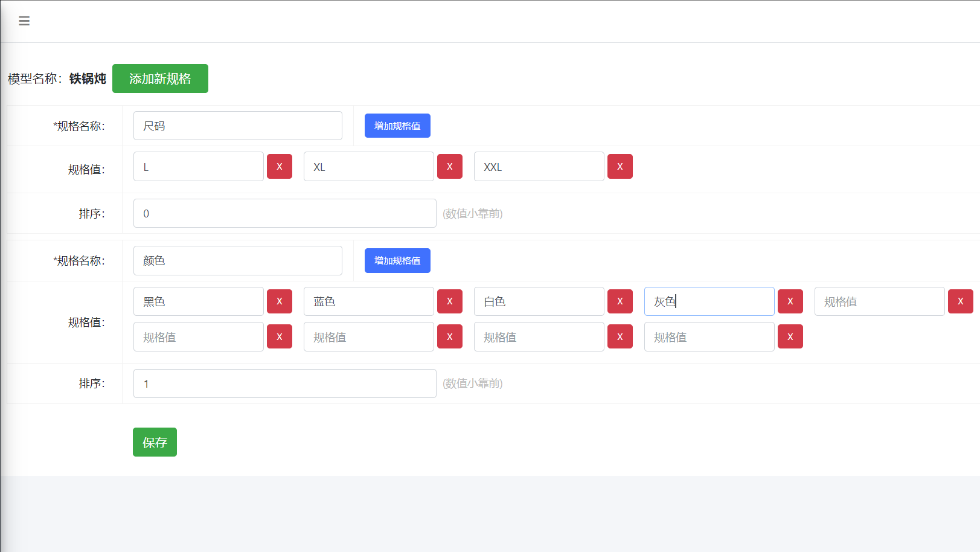Edit the sort order field containing 0
The height and width of the screenshot is (552, 980).
[x=284, y=213]
